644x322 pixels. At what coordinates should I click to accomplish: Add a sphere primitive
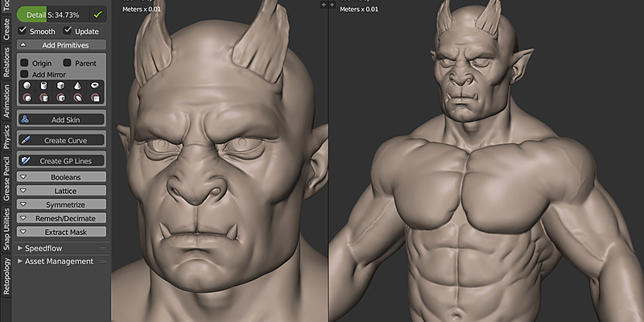[x=27, y=86]
